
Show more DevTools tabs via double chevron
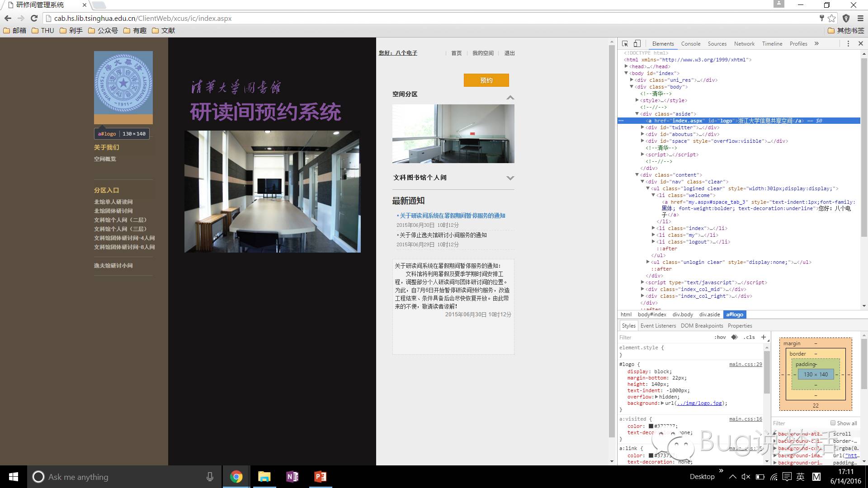coord(816,44)
